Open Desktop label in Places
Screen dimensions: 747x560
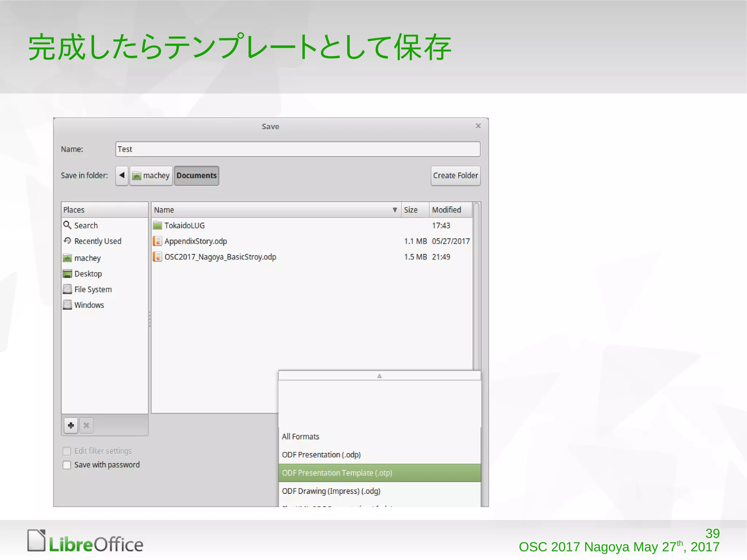pos(88,274)
